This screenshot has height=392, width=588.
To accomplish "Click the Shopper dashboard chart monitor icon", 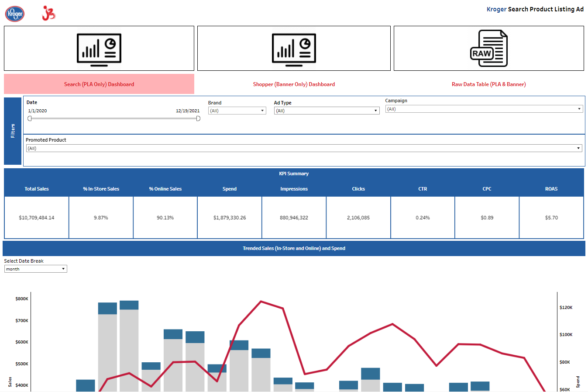I will coord(293,48).
